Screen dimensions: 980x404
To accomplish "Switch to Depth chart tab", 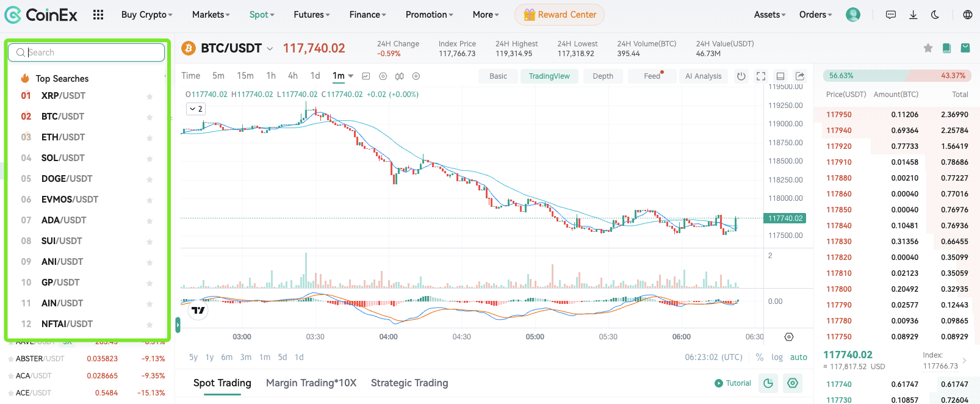I will [603, 76].
